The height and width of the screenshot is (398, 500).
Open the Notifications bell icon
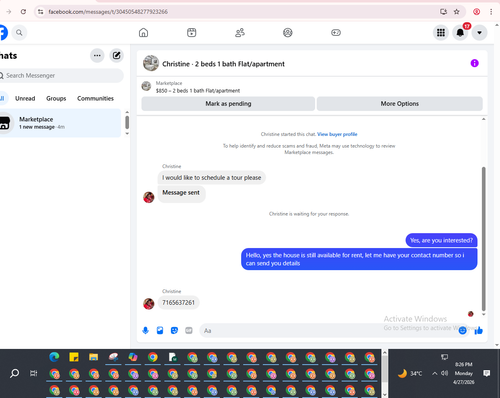coord(460,33)
